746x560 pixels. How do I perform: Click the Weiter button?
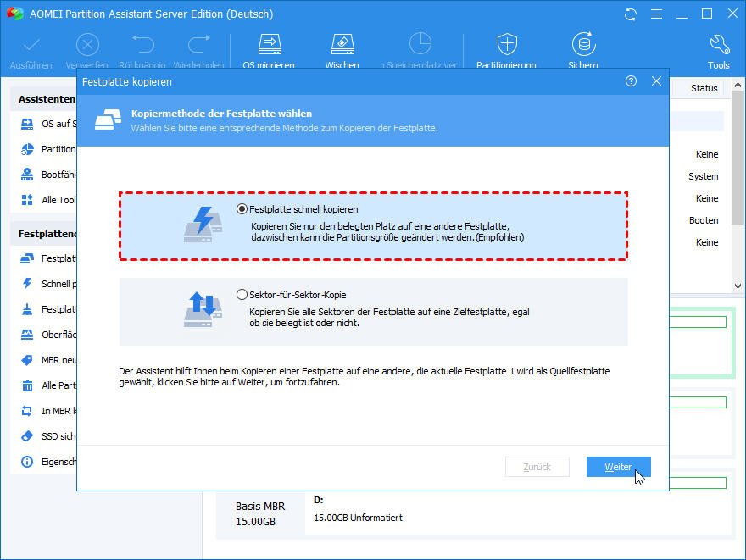pyautogui.click(x=619, y=467)
